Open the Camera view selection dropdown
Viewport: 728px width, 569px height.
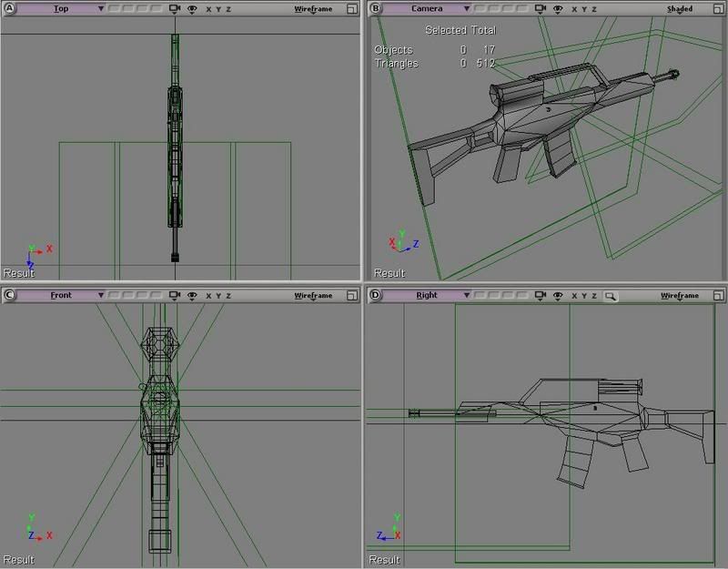[x=427, y=8]
